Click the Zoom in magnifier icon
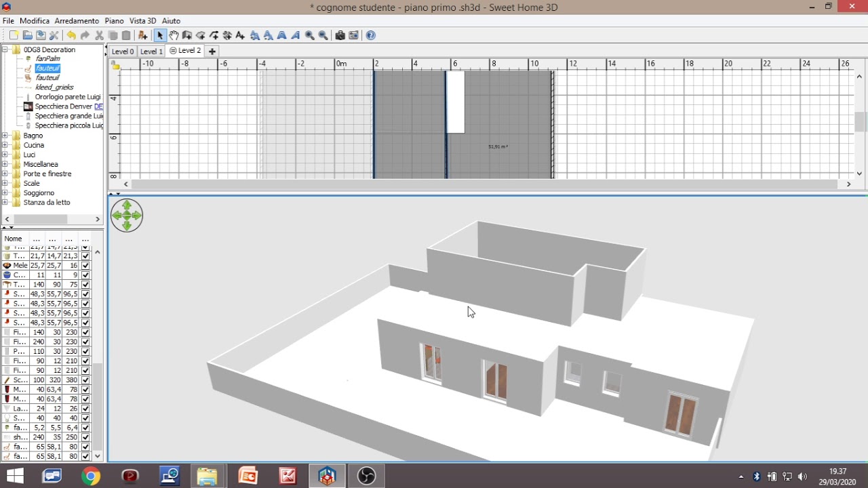This screenshot has height=488, width=868. (x=310, y=35)
